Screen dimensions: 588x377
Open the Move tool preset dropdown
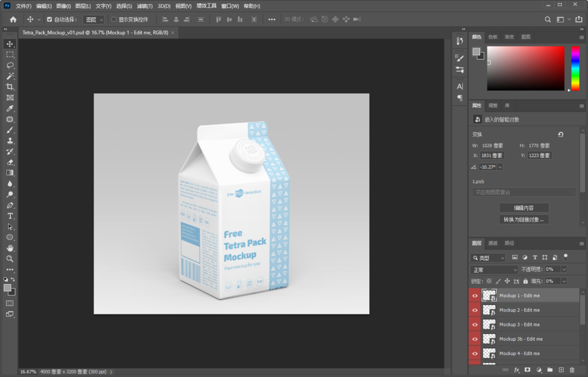pos(38,20)
